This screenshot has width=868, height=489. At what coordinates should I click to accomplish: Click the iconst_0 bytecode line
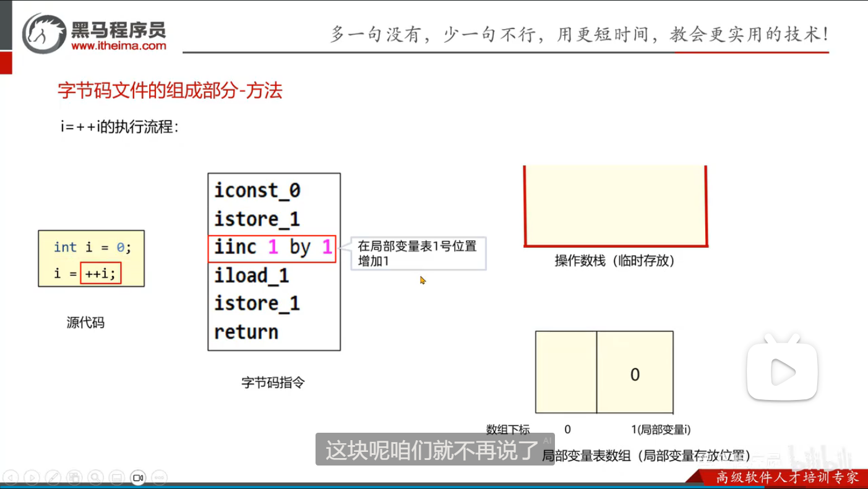[x=257, y=190]
